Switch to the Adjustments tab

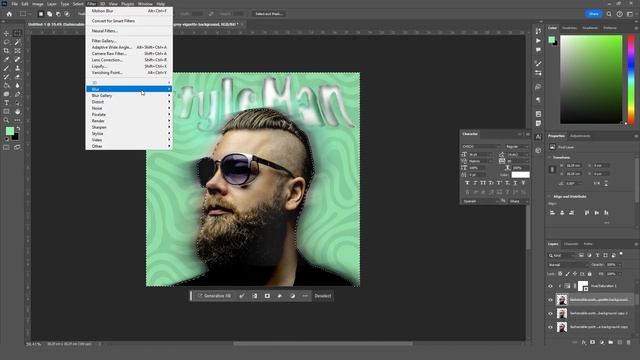pos(580,136)
